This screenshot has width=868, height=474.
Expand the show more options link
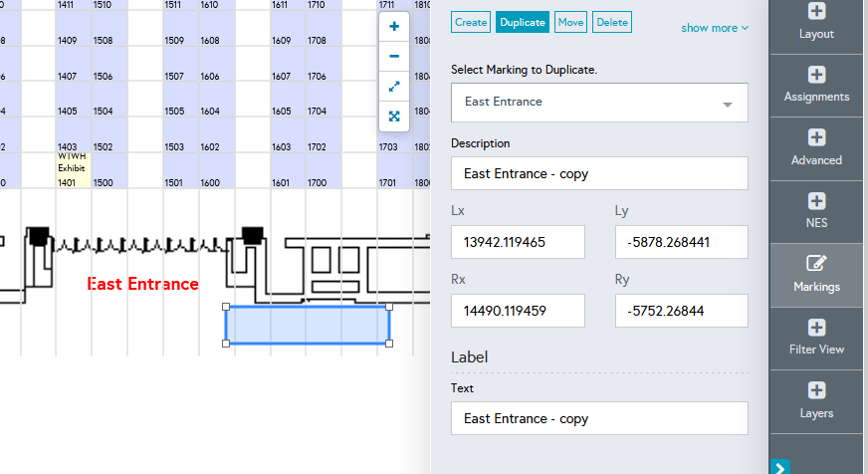(x=715, y=28)
